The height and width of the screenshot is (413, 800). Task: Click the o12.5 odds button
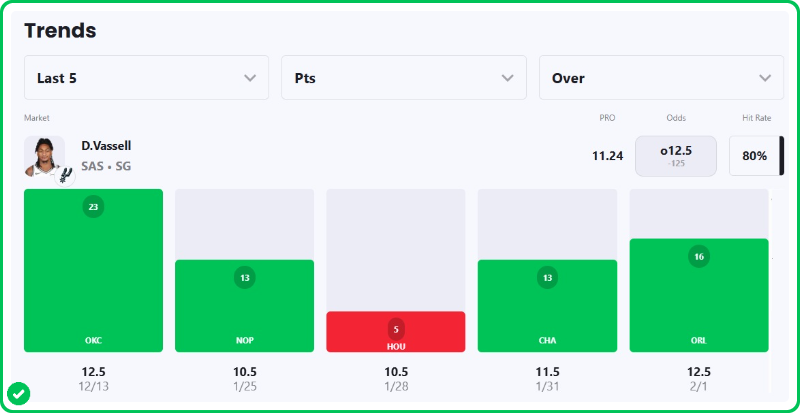coord(676,156)
